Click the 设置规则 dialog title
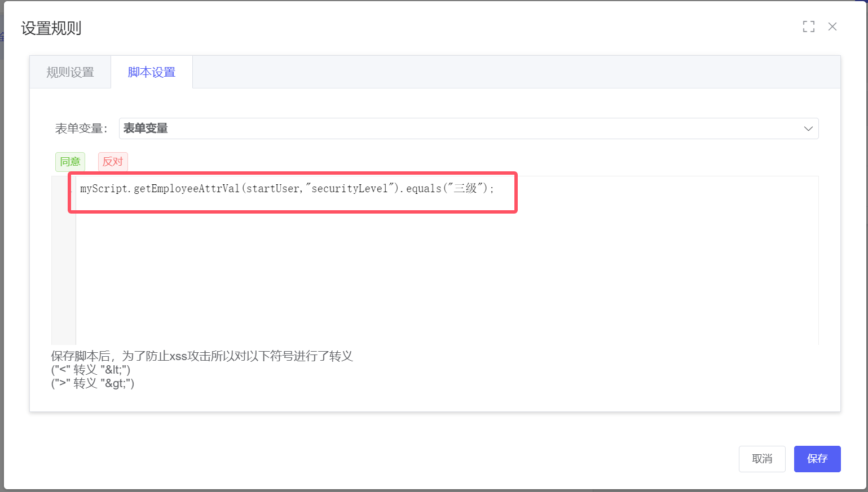Viewport: 868px width, 492px height. tap(51, 28)
